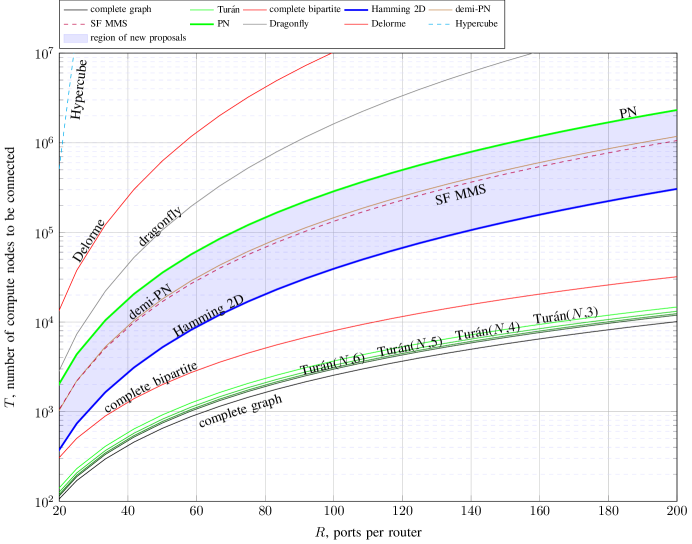This screenshot has height=544, width=692.
Task: Click the 'Hypercube' legend entry
Action: (x=463, y=24)
